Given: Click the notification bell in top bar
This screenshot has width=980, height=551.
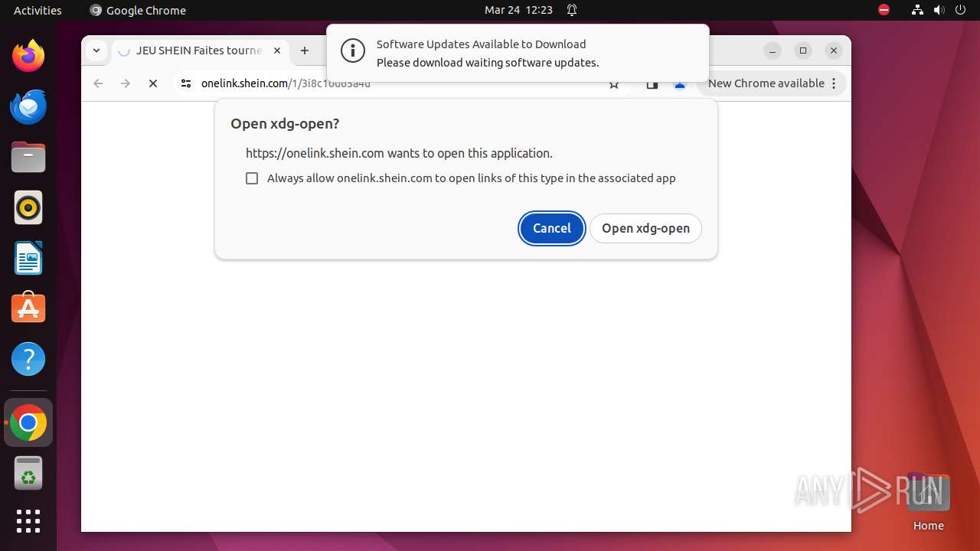Looking at the screenshot, I should click(571, 10).
